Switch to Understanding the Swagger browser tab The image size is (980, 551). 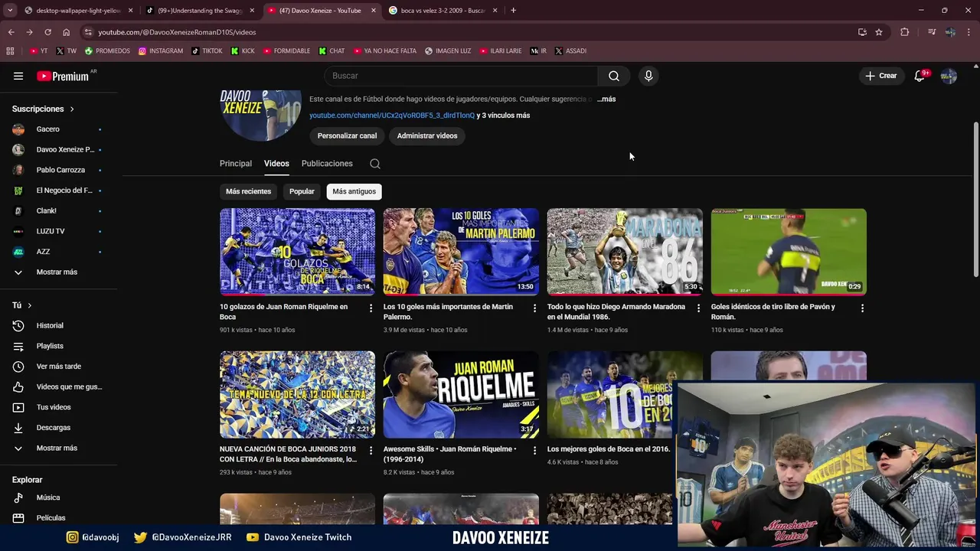pos(199,11)
